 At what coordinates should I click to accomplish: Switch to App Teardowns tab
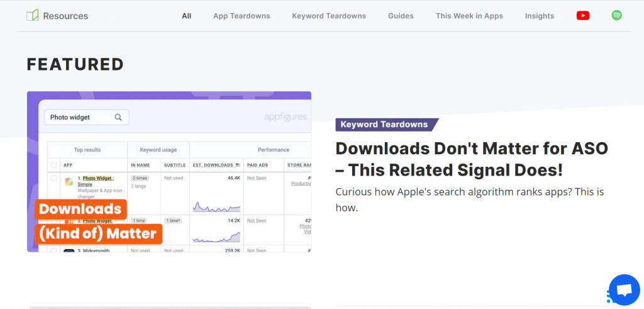pyautogui.click(x=241, y=16)
